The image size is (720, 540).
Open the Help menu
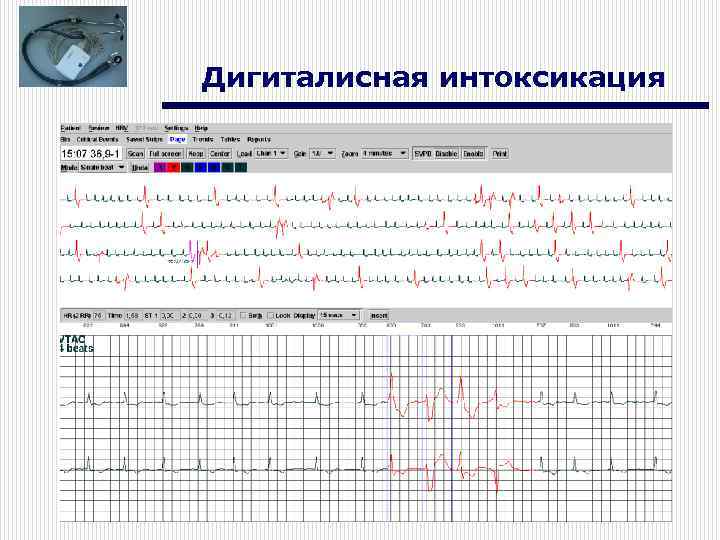[x=201, y=128]
